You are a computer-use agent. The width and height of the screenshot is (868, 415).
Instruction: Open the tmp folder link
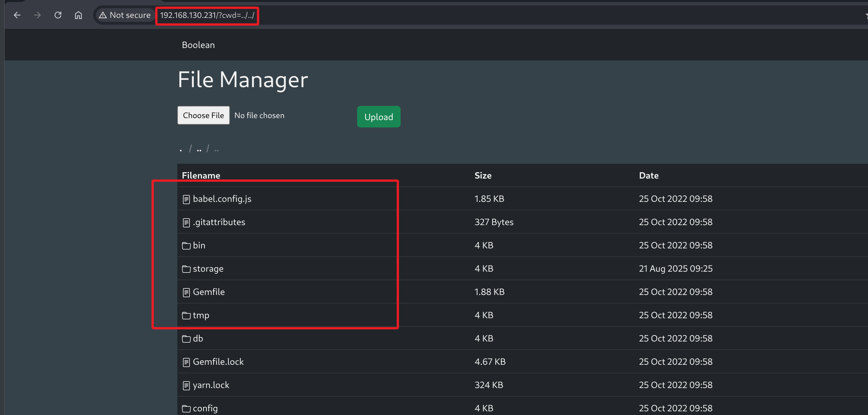(x=201, y=315)
